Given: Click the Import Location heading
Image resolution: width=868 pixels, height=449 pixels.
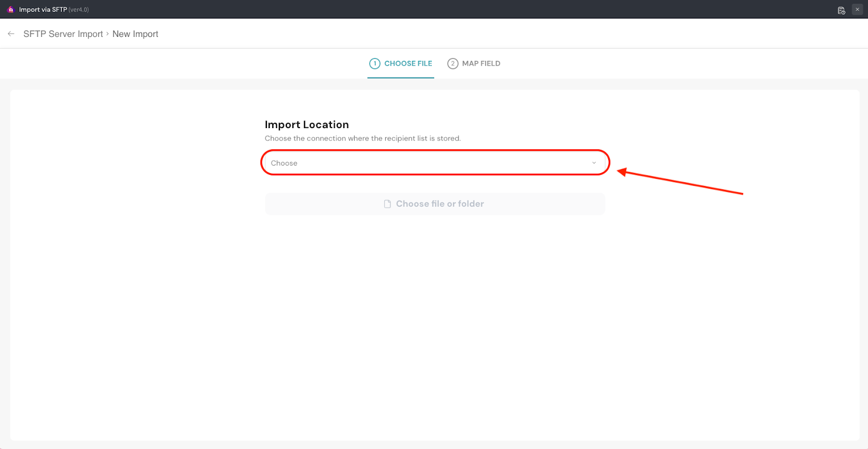Looking at the screenshot, I should point(307,124).
